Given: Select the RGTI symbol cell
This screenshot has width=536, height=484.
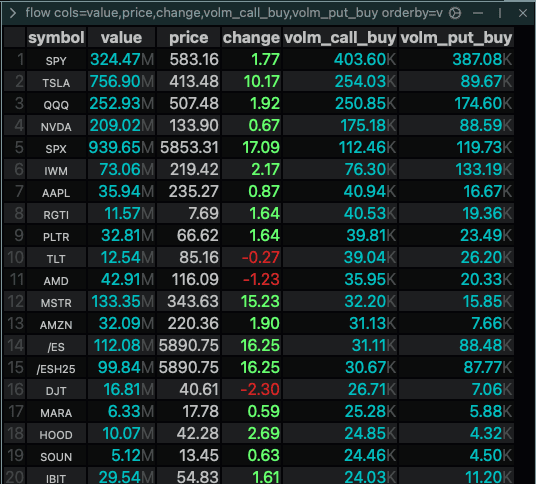Looking at the screenshot, I should 56,214.
